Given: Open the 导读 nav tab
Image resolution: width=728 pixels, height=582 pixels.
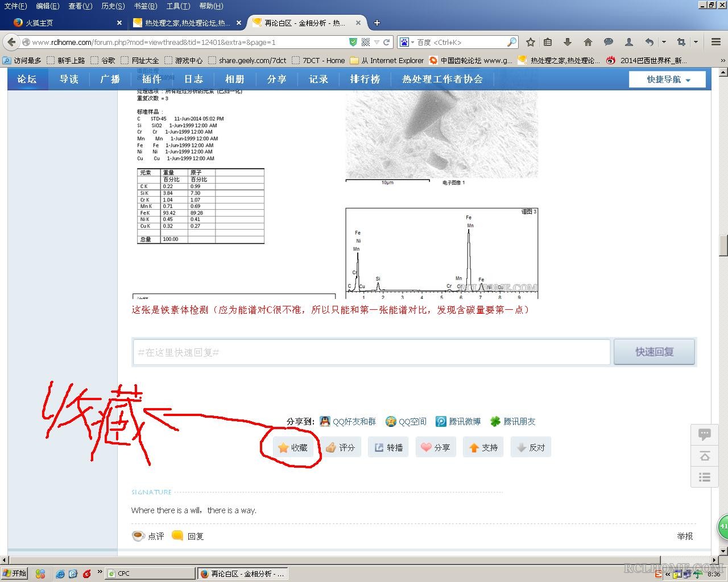Looking at the screenshot, I should [x=69, y=79].
